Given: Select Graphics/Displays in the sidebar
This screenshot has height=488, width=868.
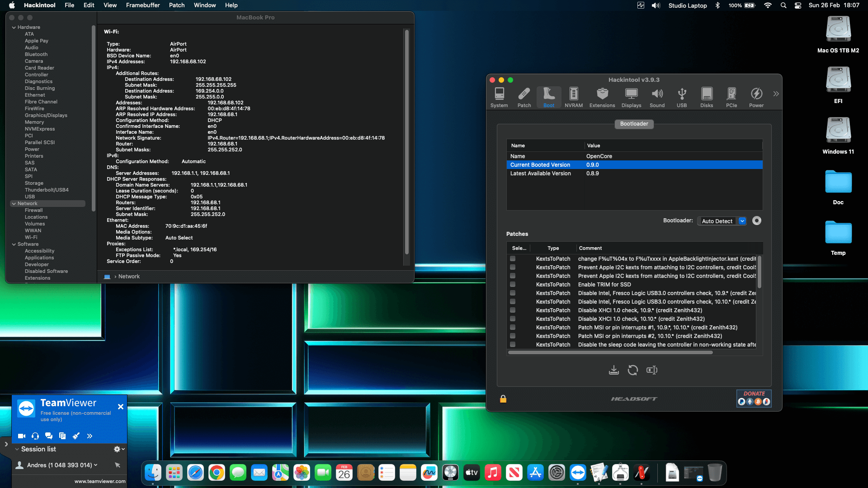Looking at the screenshot, I should [46, 116].
